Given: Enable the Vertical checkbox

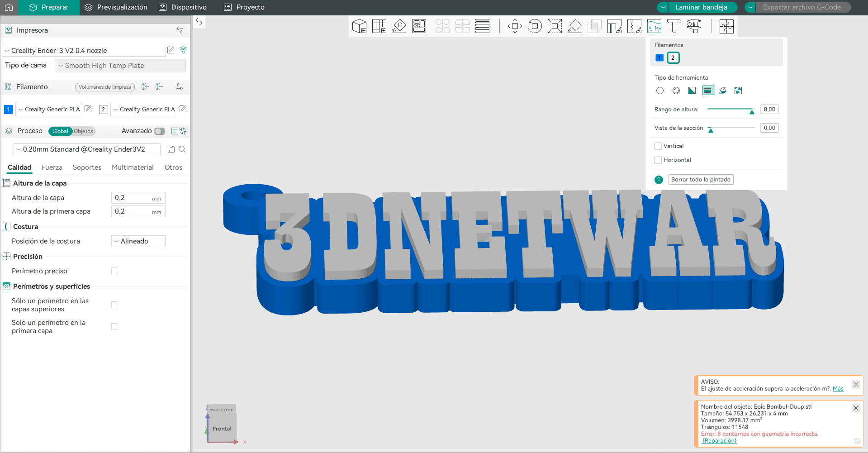Looking at the screenshot, I should click(x=658, y=146).
